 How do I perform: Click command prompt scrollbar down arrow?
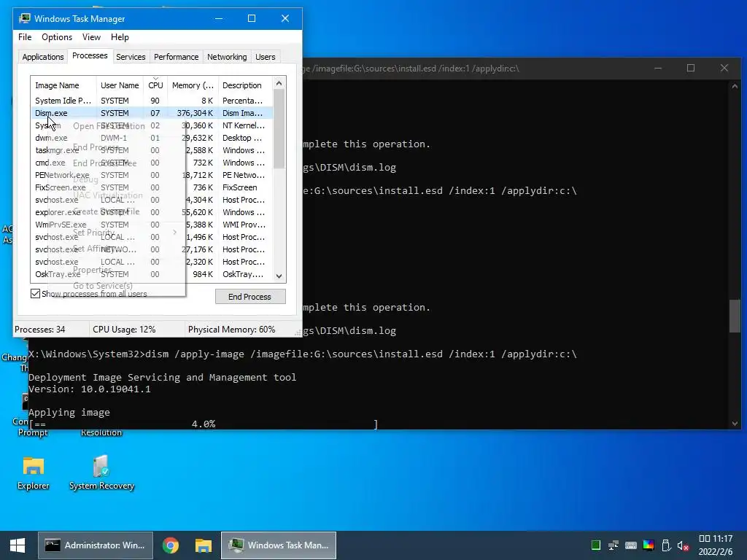pos(735,424)
